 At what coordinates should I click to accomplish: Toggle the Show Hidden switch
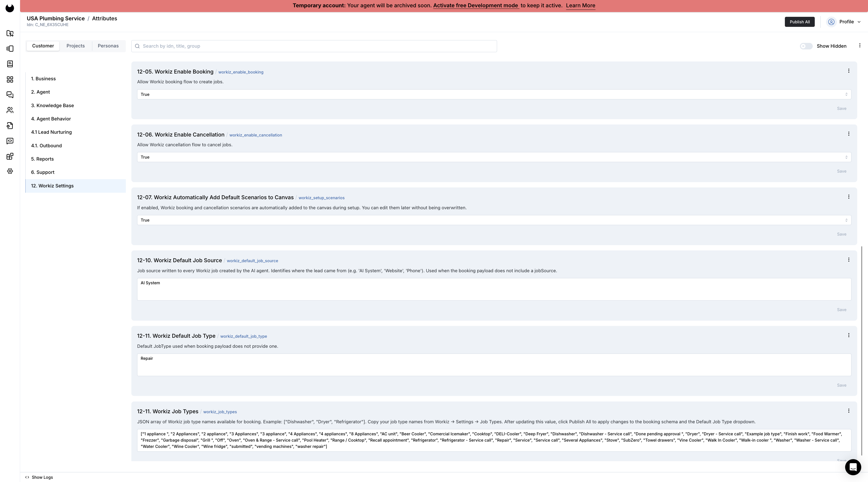(x=806, y=46)
